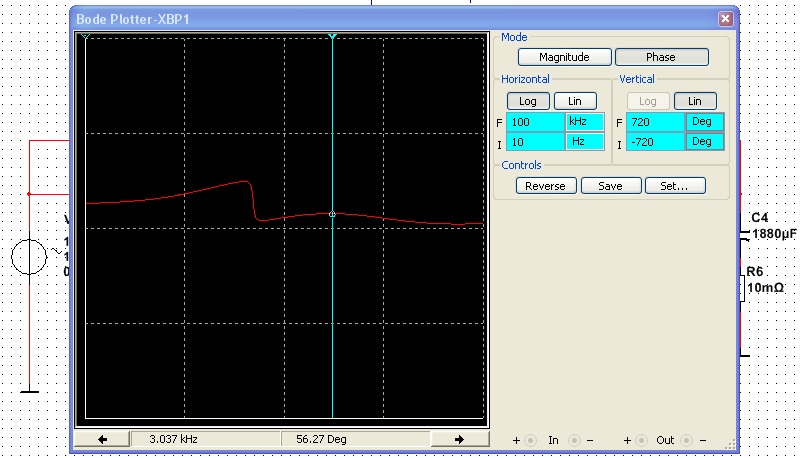Screen dimensions: 800x458
Task: Click the Out negative terminal
Action: click(x=686, y=440)
